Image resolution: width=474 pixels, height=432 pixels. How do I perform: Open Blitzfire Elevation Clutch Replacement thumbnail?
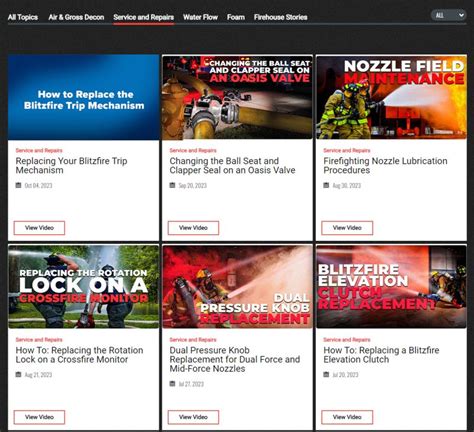tap(391, 287)
